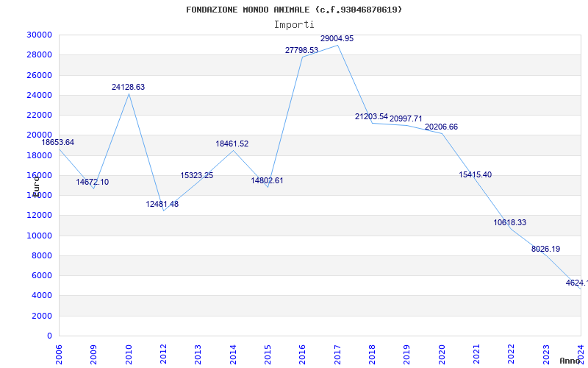Select data label 14802.61
Image resolution: width=588 pixels, height=368 pixels.
267,180
